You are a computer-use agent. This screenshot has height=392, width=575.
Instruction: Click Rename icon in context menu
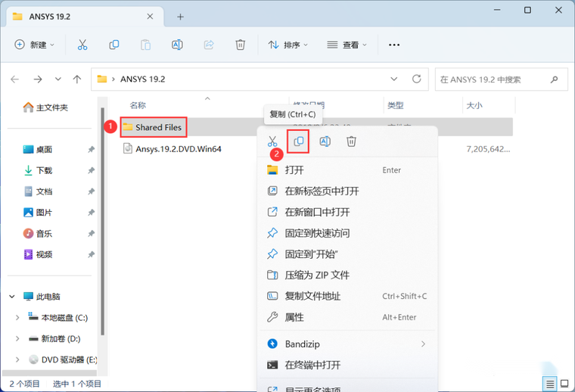coord(325,142)
